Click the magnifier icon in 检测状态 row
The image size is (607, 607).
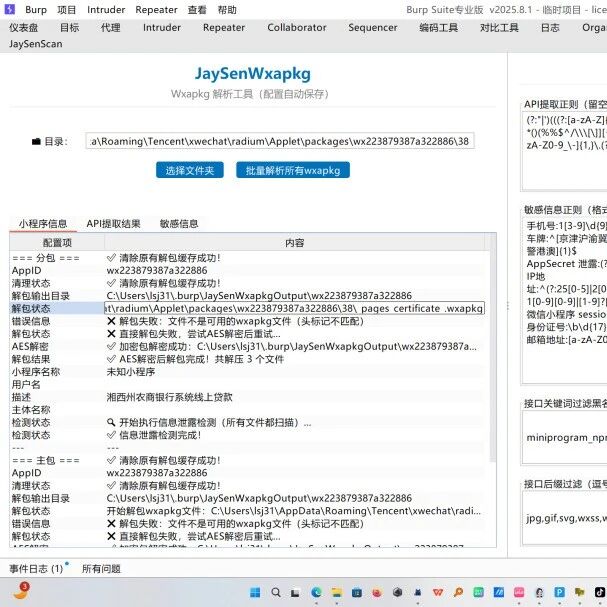point(111,422)
